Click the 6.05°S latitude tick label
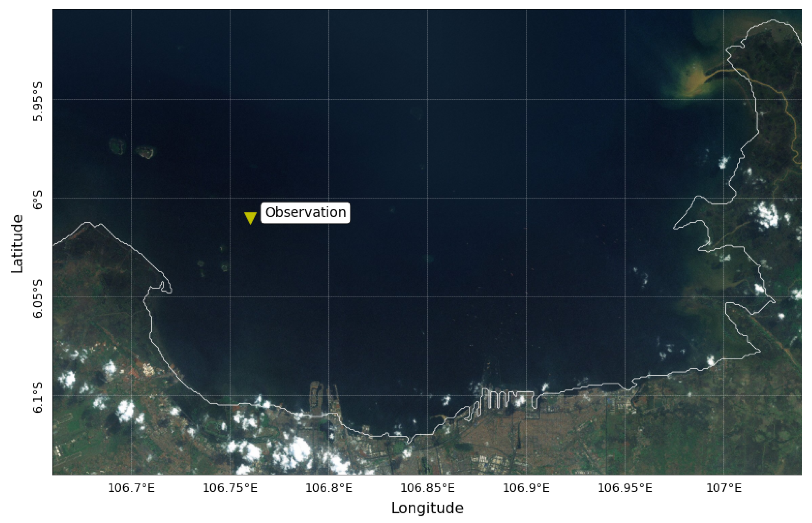The height and width of the screenshot is (523, 812). tap(38, 299)
